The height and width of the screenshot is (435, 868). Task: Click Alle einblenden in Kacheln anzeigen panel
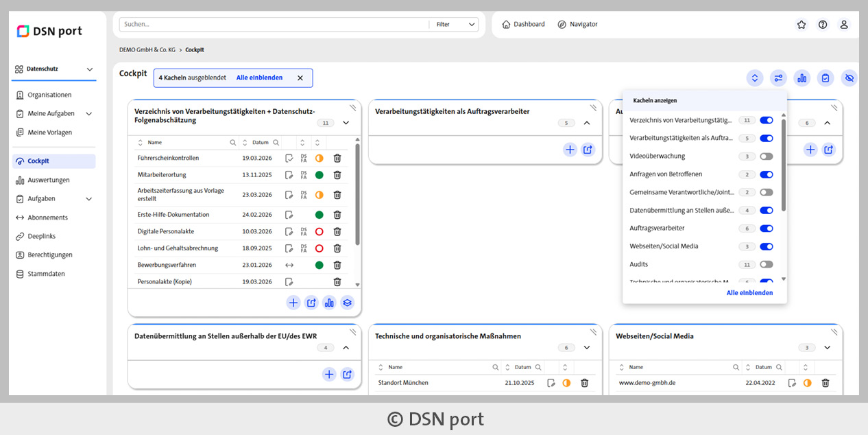click(749, 293)
